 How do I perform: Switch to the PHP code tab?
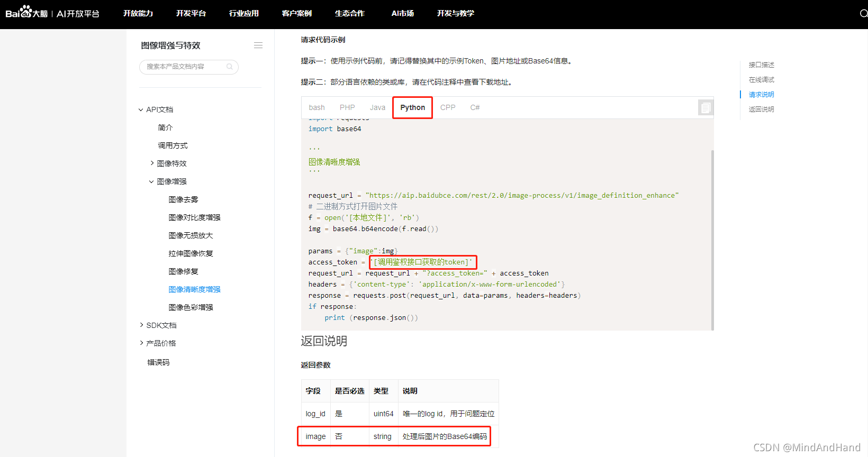pyautogui.click(x=347, y=107)
